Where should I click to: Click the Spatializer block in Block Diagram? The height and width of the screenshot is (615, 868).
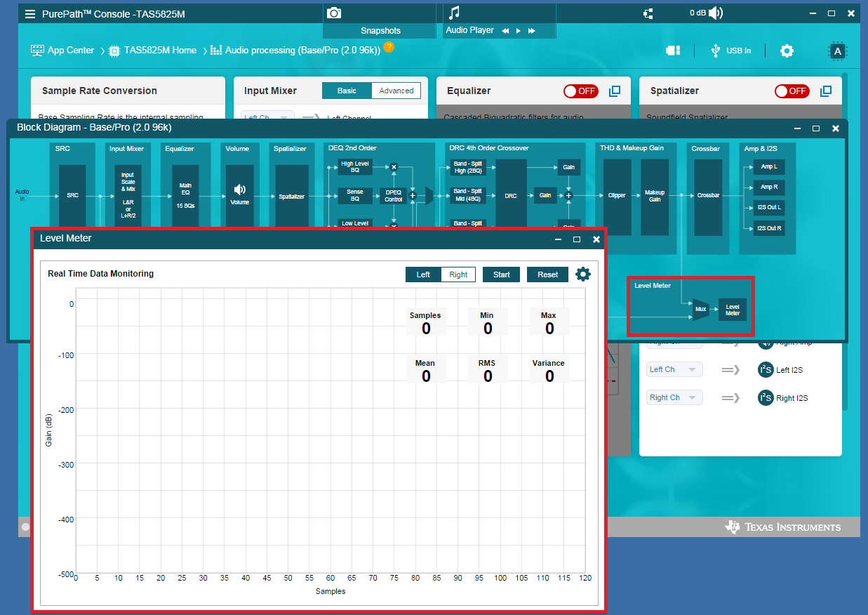pos(292,196)
